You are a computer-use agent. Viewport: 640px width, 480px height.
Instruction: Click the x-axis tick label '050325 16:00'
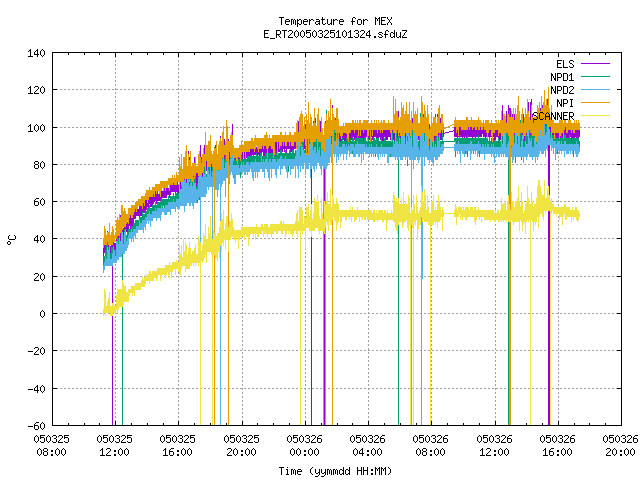[x=178, y=446]
